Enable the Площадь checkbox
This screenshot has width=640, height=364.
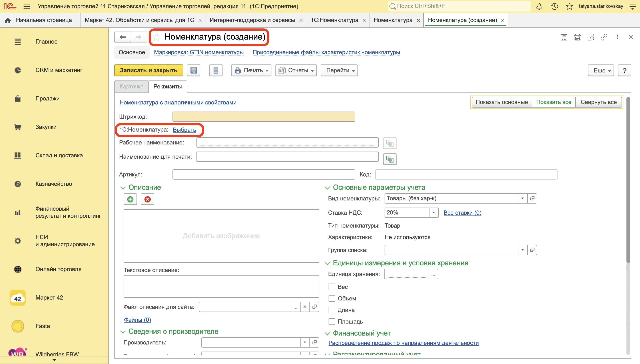click(x=332, y=322)
